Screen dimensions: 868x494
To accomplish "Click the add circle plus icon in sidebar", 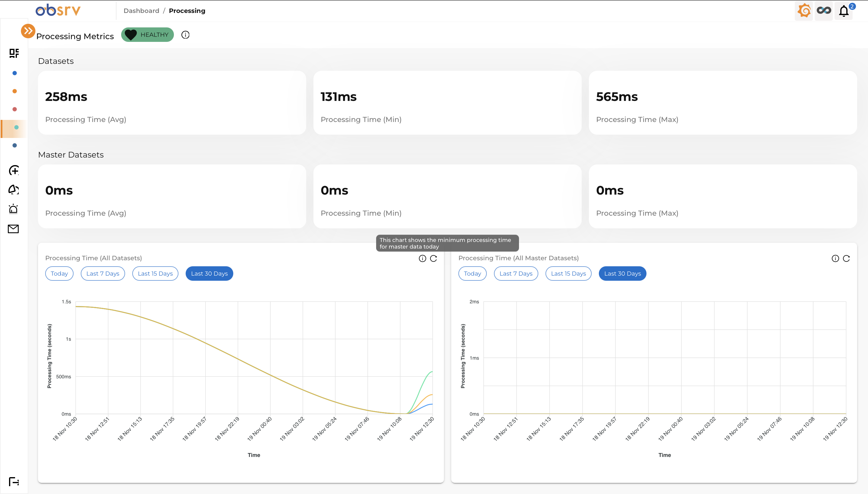I will pos(14,170).
